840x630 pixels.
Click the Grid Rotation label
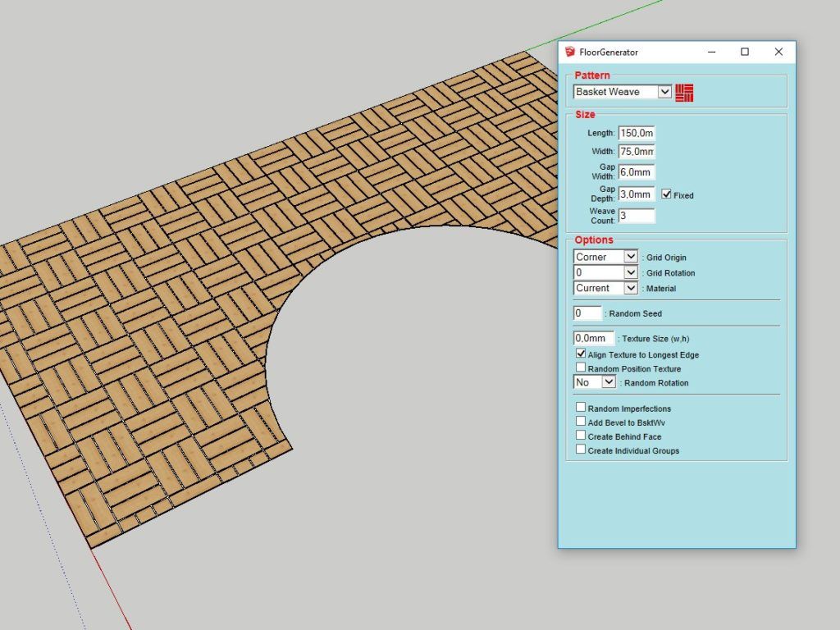pyautogui.click(x=670, y=273)
